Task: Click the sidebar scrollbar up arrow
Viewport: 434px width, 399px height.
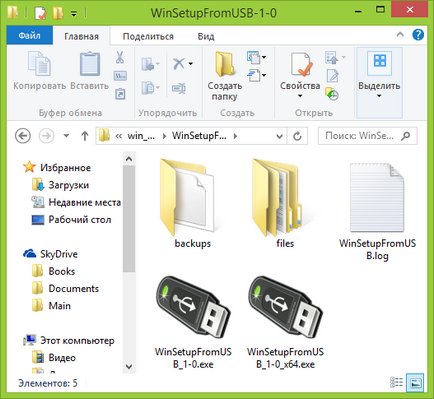Action: tap(129, 159)
